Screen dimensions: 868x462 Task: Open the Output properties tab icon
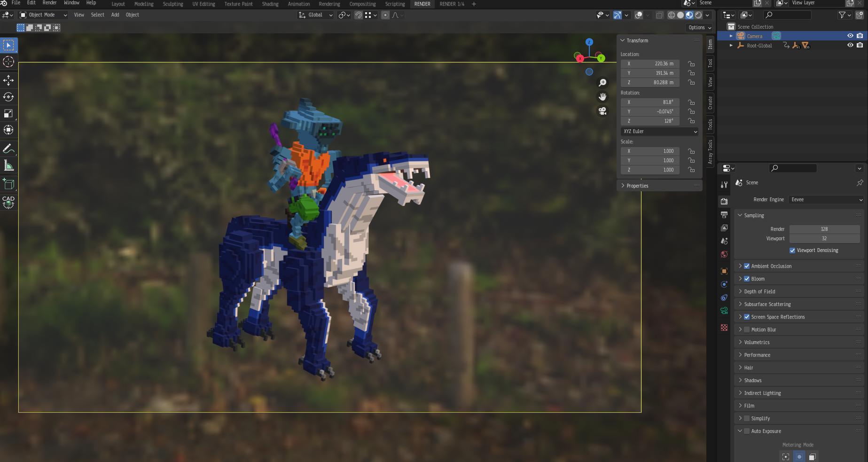[724, 215]
